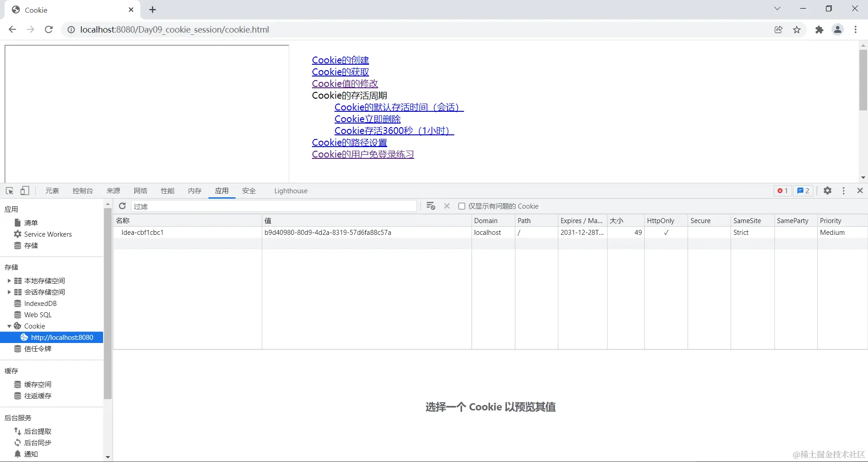Click the share page icon
Viewport: 868px width, 462px height.
(x=778, y=29)
